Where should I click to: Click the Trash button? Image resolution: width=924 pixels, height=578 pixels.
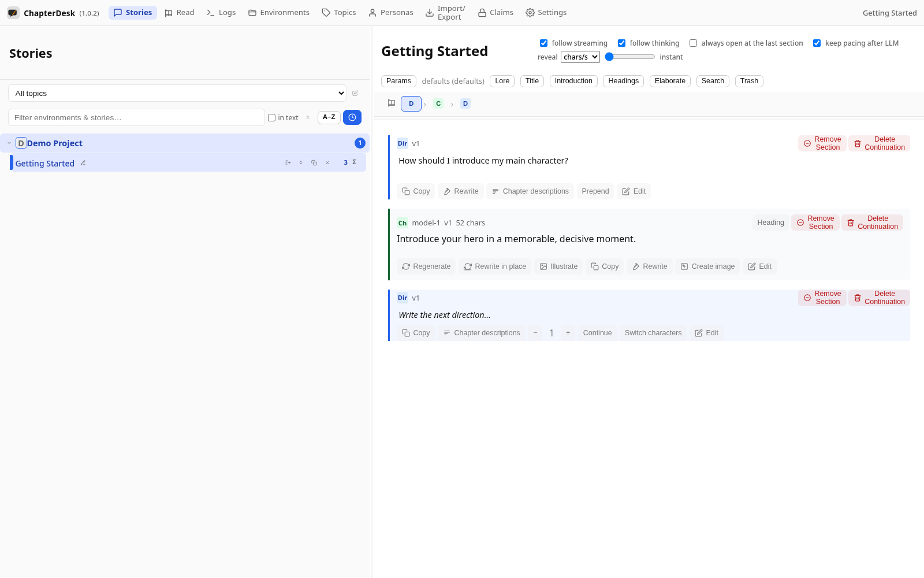coord(749,81)
